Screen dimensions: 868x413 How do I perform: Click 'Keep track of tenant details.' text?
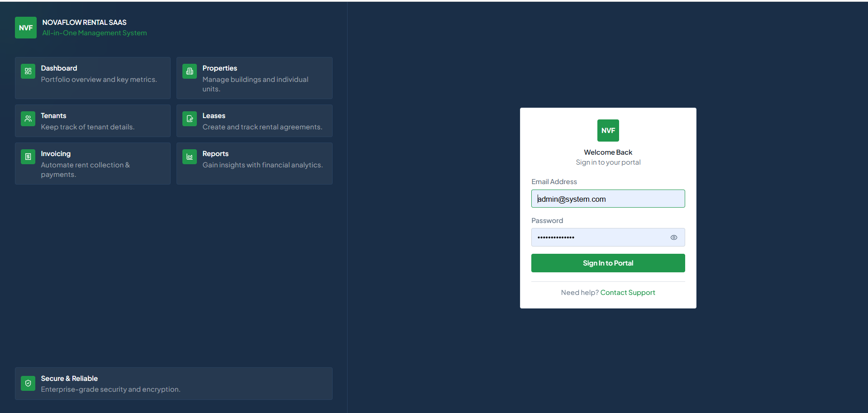(88, 127)
